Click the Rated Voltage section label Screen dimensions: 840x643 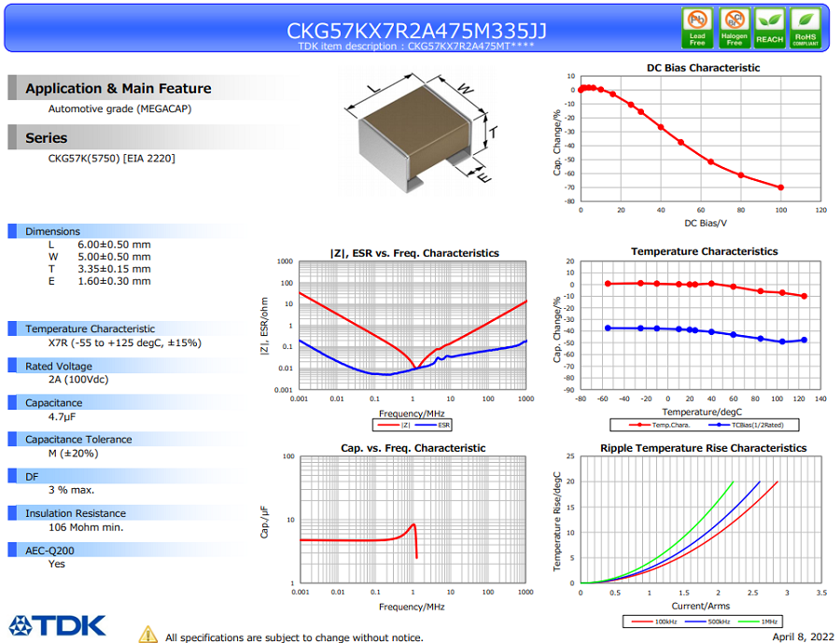[x=59, y=366]
